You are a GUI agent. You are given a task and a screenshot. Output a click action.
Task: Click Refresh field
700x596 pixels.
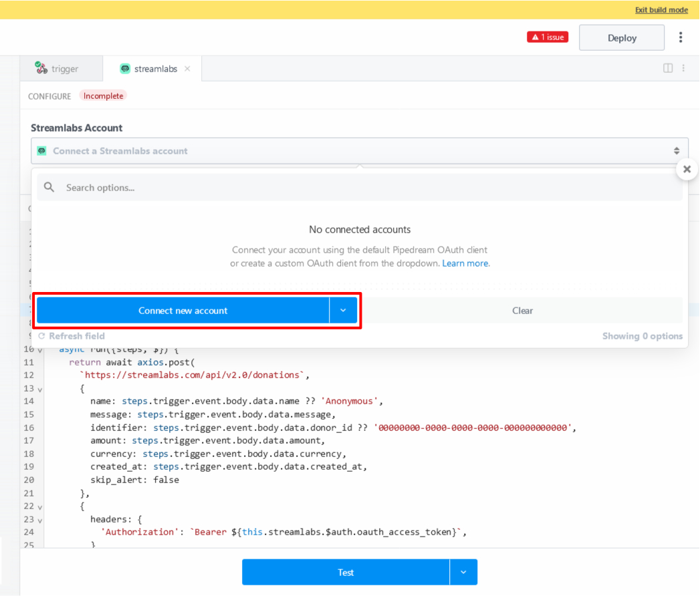[72, 336]
